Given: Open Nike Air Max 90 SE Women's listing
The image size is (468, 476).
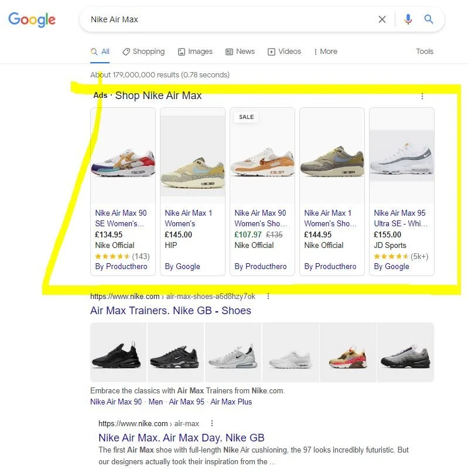Looking at the screenshot, I should 121,218.
